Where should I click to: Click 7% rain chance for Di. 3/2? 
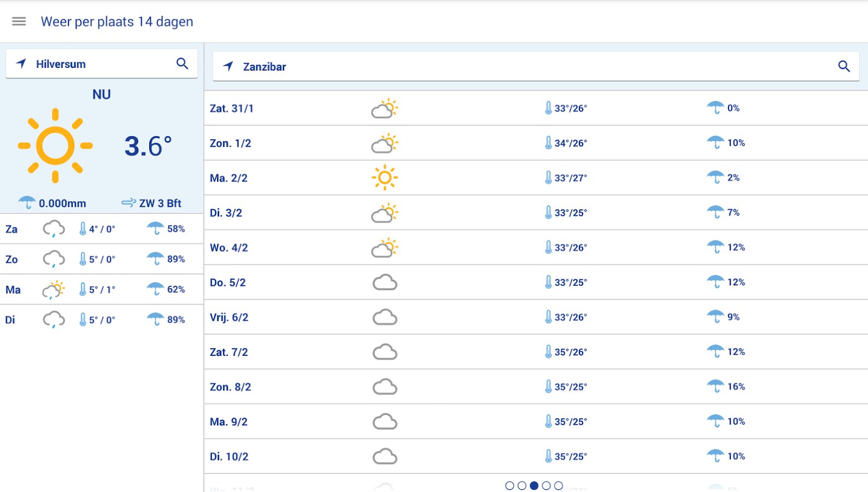click(734, 212)
